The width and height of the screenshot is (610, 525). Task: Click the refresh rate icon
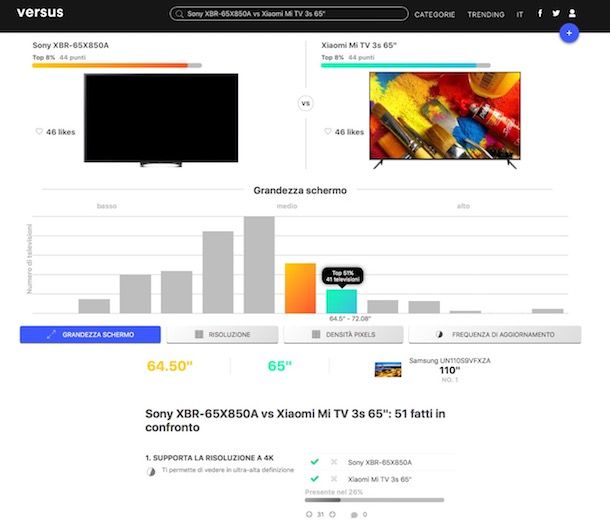coord(439,334)
